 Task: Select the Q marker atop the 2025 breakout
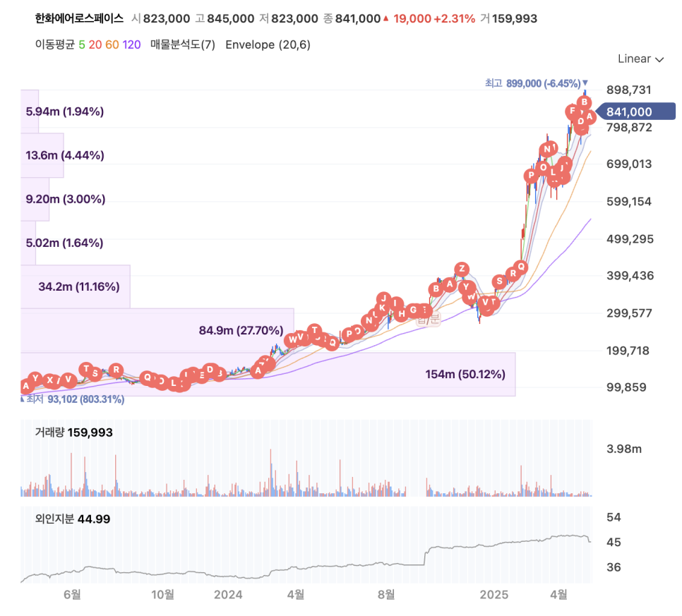click(x=520, y=267)
